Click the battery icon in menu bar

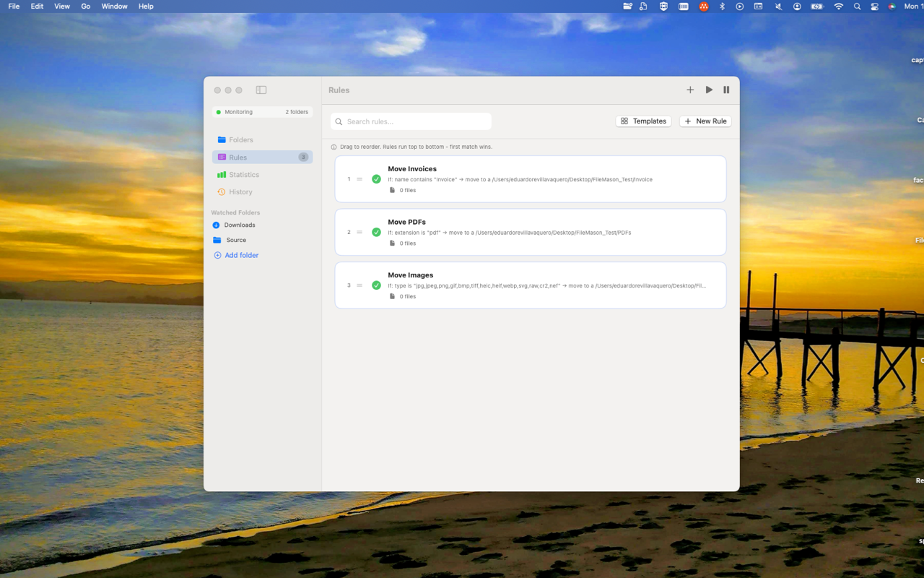[x=816, y=6]
